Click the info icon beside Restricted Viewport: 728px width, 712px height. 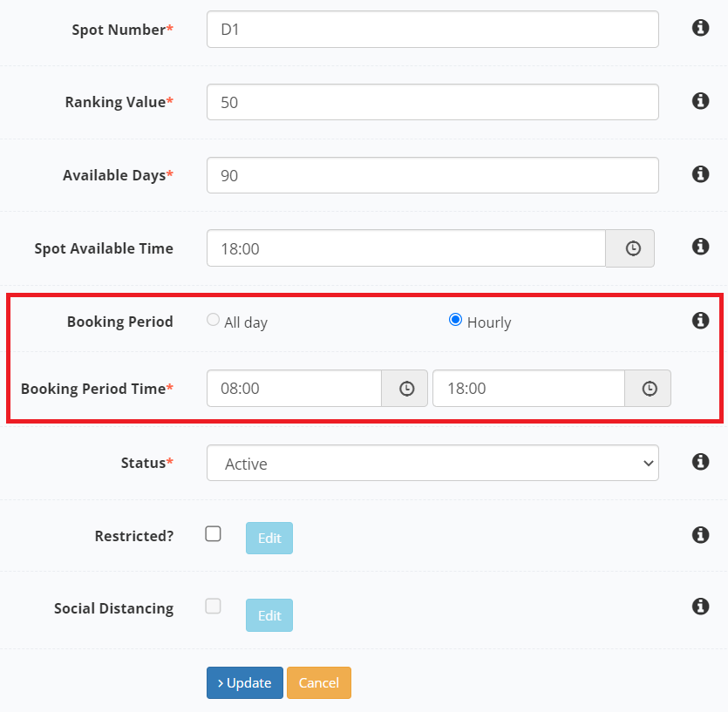click(700, 535)
